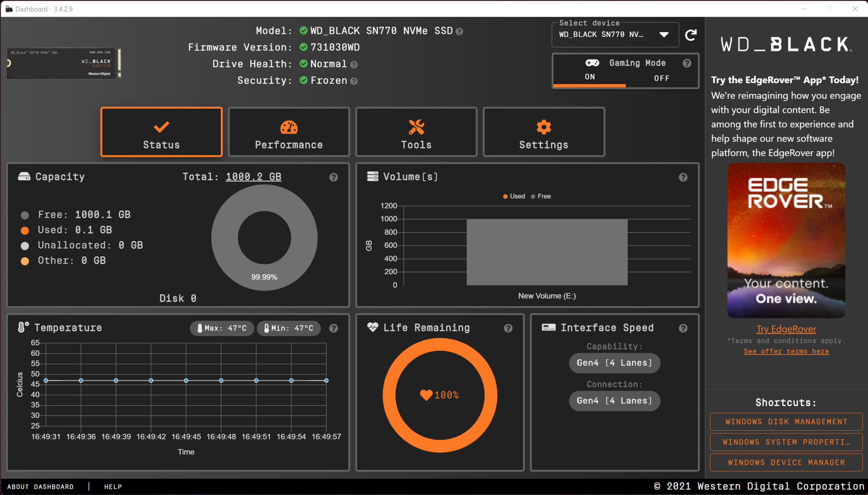Image resolution: width=868 pixels, height=495 pixels.
Task: Select the Tools tab
Action: (x=415, y=132)
